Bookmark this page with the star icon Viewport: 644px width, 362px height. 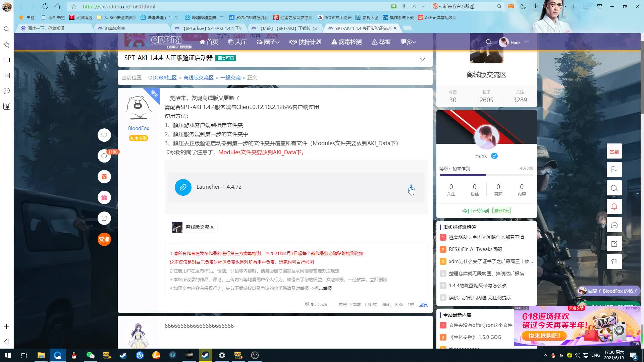click(x=74, y=6)
